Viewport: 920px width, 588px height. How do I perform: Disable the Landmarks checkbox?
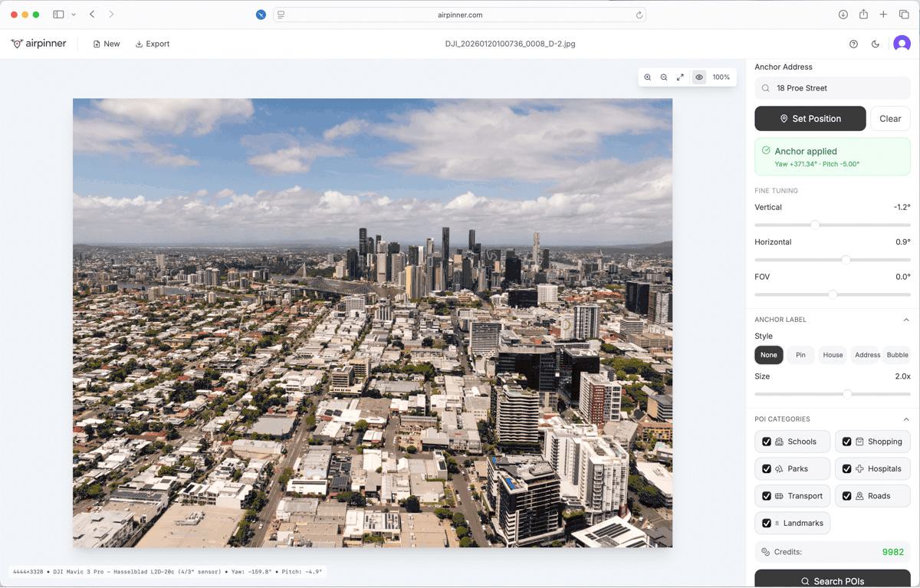767,524
